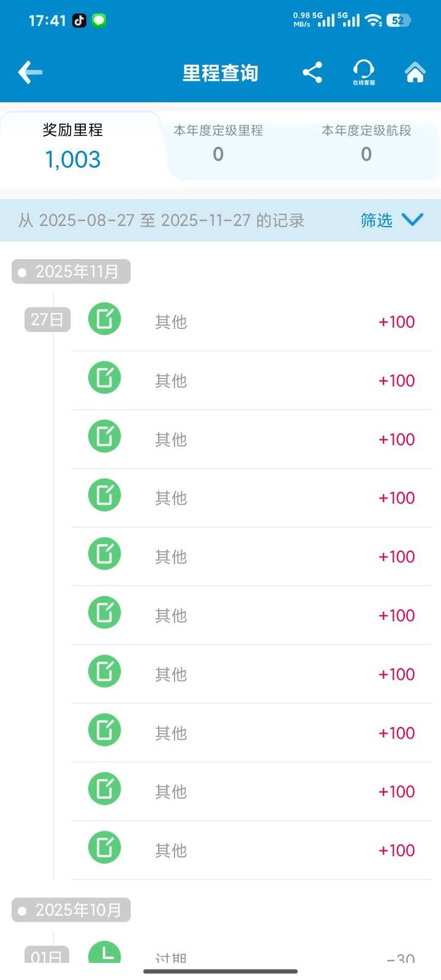Tap the home gesture bar at bottom
Image resolution: width=441 pixels, height=980 pixels.
click(x=221, y=971)
